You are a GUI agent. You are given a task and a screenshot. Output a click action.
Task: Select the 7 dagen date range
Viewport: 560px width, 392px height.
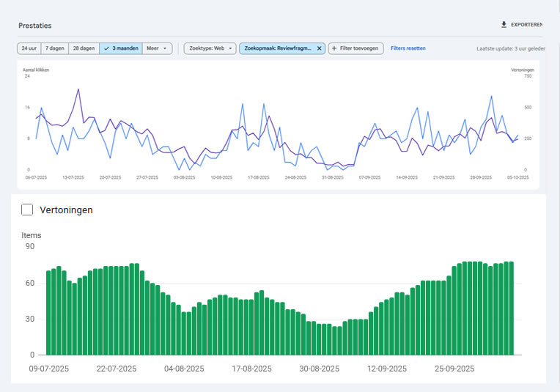coord(54,48)
